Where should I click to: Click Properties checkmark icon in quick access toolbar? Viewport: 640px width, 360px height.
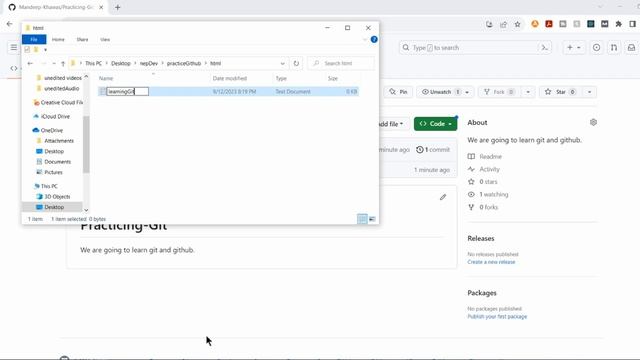pyautogui.click(x=27, y=50)
